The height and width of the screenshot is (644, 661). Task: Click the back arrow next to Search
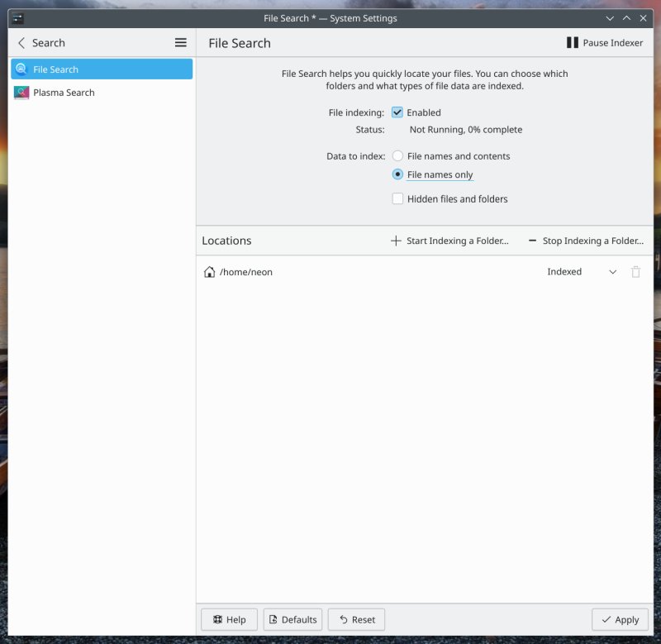tap(20, 42)
